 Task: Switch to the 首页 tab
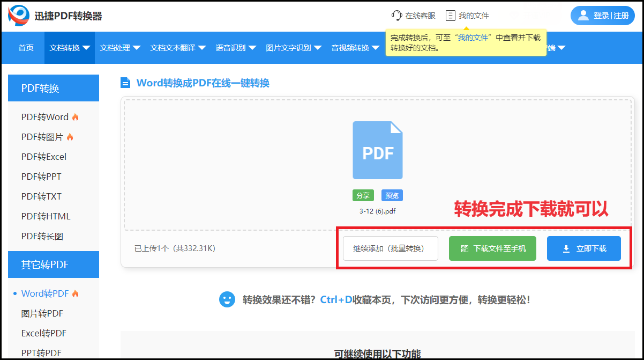(26, 48)
